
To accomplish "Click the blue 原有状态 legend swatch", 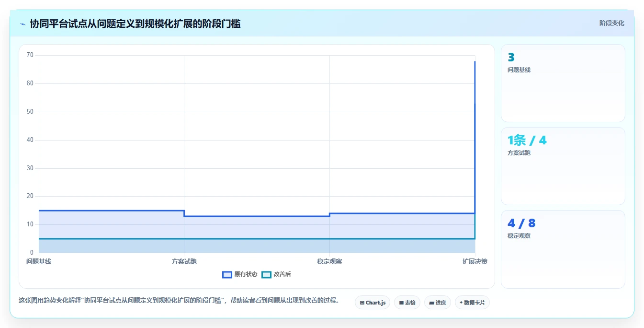I will click(x=227, y=274).
